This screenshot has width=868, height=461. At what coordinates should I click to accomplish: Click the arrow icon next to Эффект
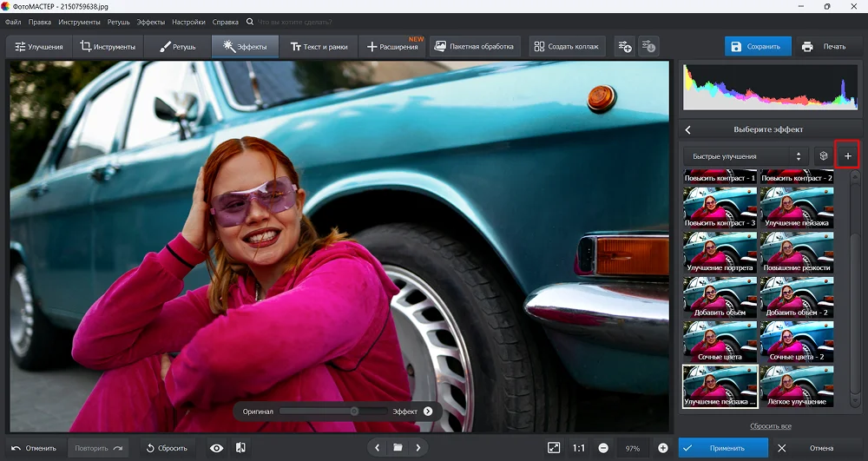[x=428, y=412]
